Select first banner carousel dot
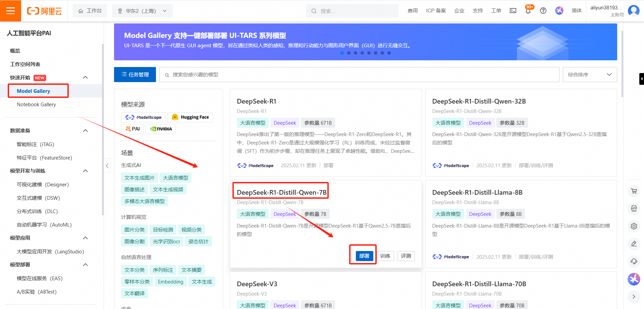 coord(342,53)
